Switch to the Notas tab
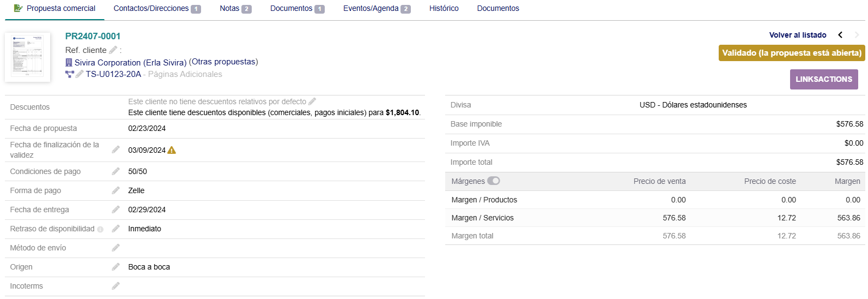Viewport: 868px width, 299px height. [235, 9]
